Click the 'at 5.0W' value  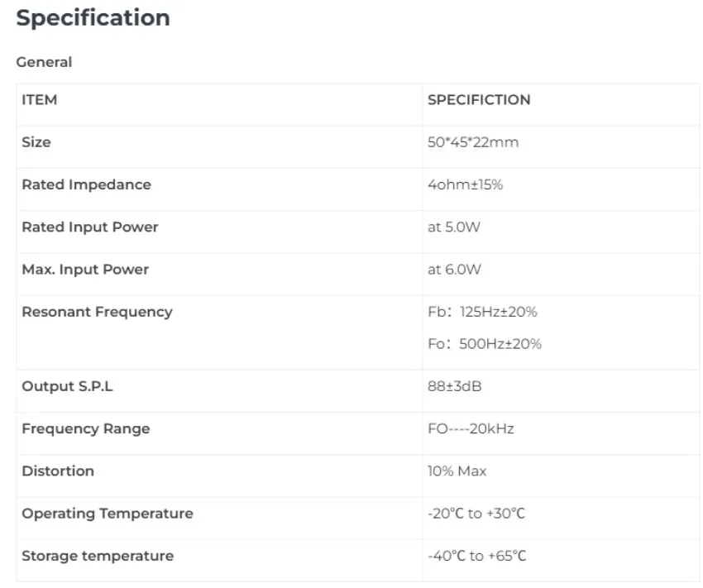click(454, 227)
